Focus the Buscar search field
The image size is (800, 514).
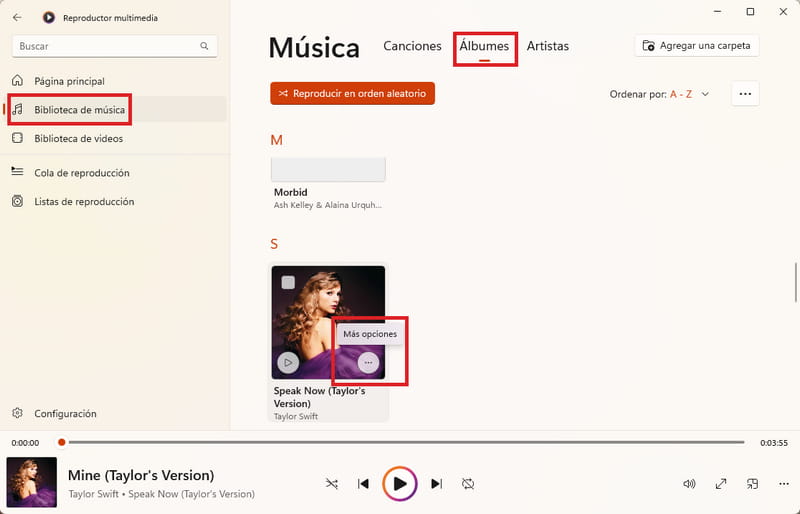click(x=115, y=46)
